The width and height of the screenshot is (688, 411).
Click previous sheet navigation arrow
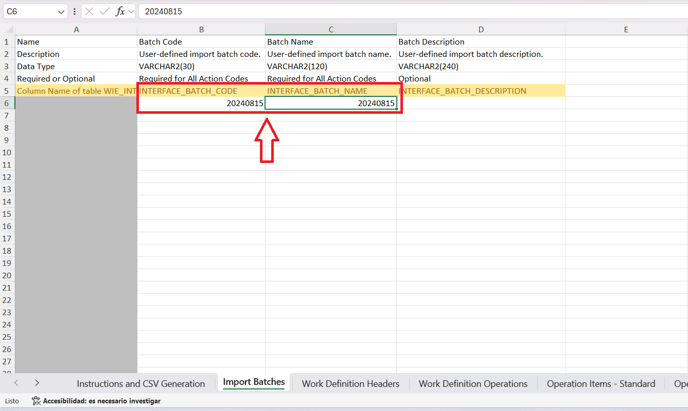16,383
